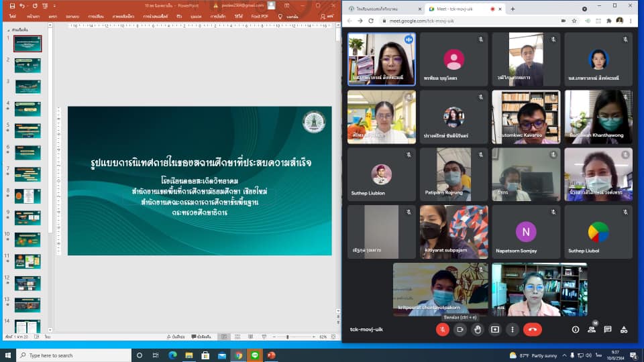
Task: Open Meet's three-dot more options menu
Action: [x=513, y=329]
